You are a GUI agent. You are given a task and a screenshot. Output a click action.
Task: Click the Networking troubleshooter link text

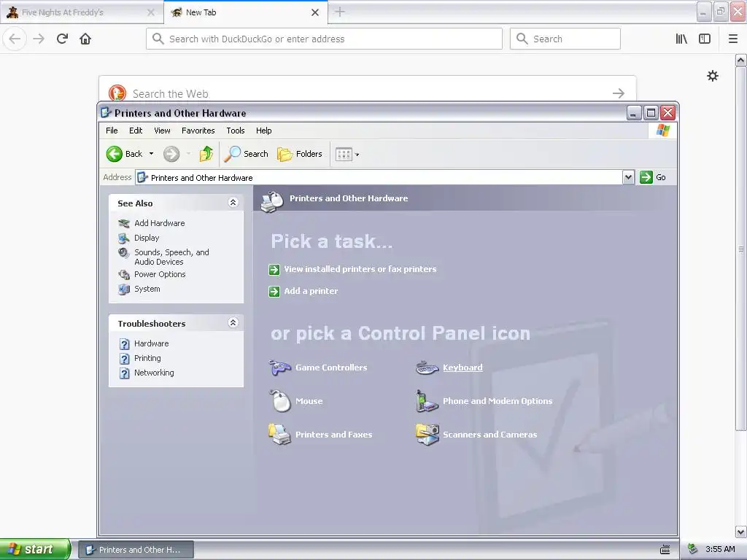(155, 373)
